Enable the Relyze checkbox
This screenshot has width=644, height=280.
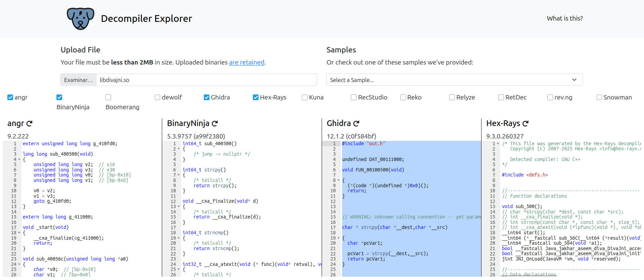452,97
